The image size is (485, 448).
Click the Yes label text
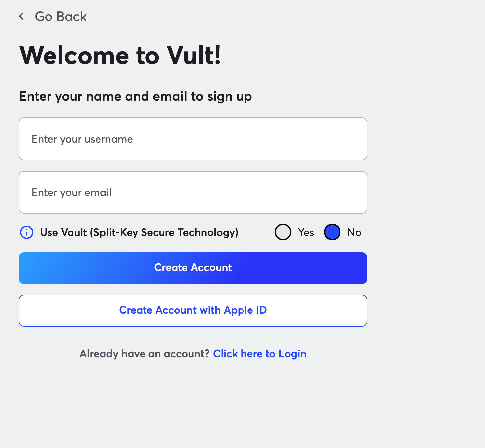(x=306, y=232)
